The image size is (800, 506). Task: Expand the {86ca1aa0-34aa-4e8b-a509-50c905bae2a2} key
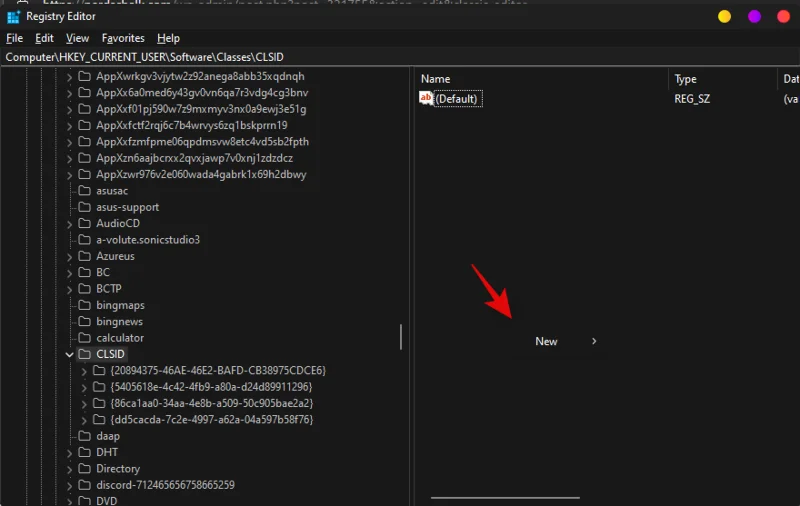[x=83, y=403]
